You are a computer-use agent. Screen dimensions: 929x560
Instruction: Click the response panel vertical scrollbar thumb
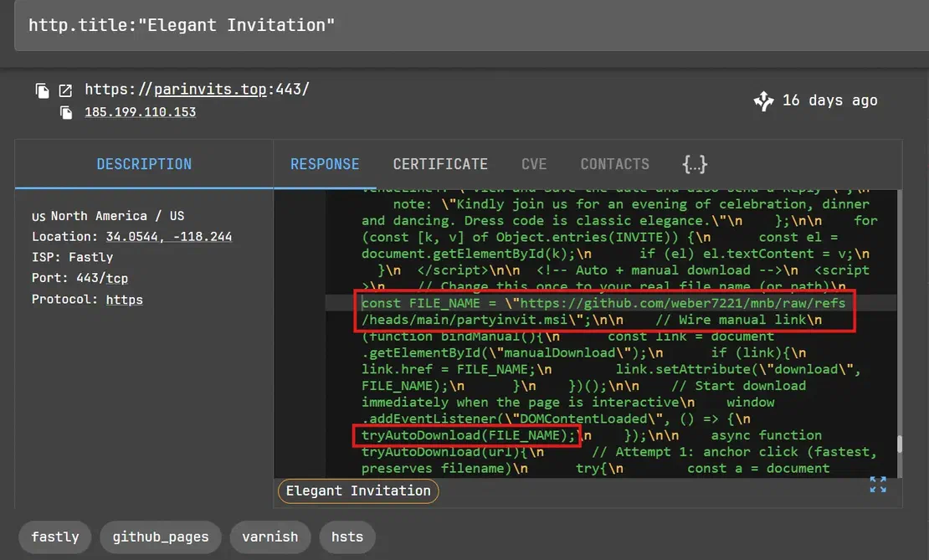pyautogui.click(x=900, y=444)
